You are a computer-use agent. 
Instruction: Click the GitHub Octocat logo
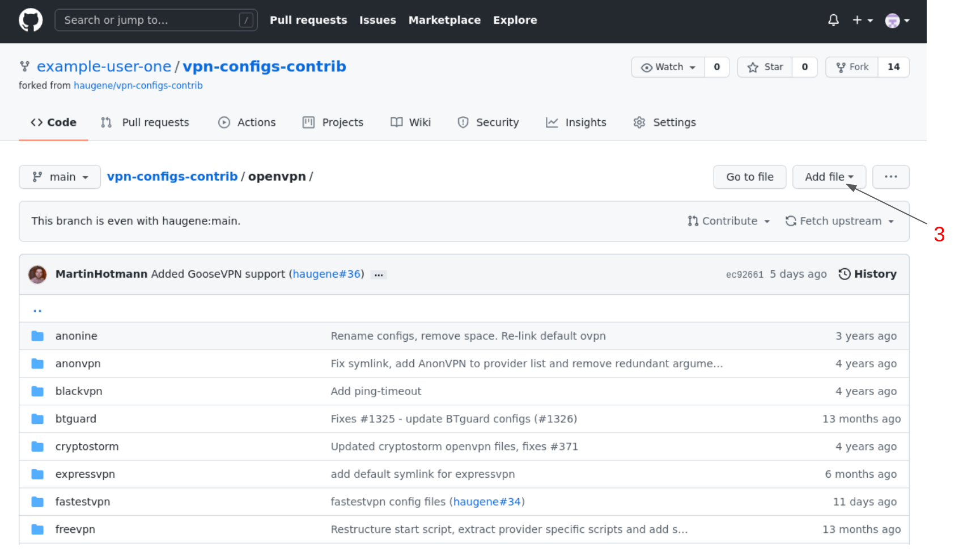(31, 20)
